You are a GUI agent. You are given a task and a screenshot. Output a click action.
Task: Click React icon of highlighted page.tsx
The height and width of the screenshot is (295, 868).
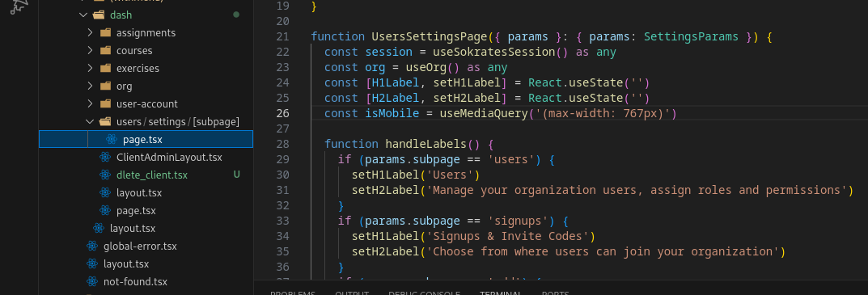pyautogui.click(x=112, y=140)
